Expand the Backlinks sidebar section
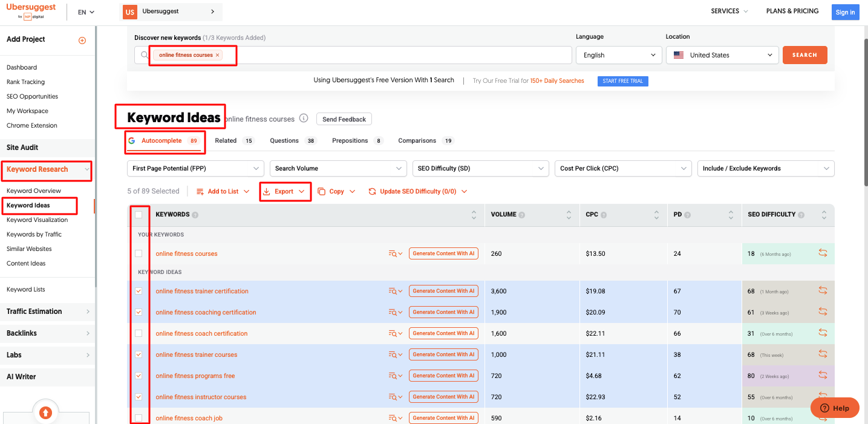The height and width of the screenshot is (424, 868). pos(47,333)
